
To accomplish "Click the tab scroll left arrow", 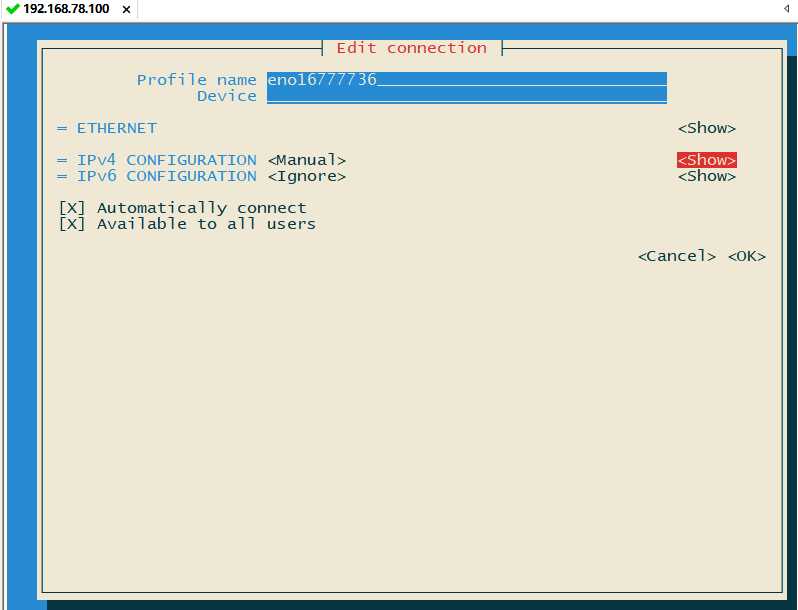I will pyautogui.click(x=786, y=8).
